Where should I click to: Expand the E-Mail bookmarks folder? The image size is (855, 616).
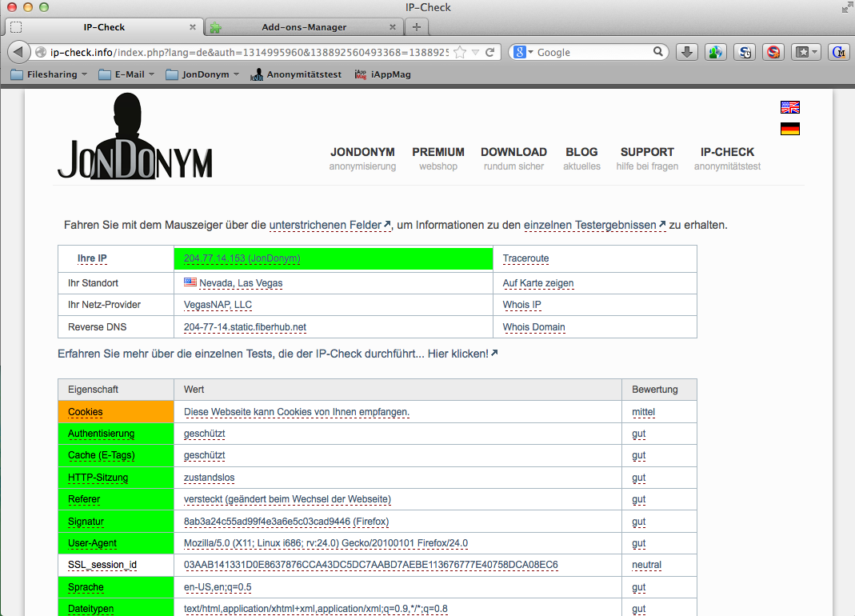click(x=126, y=74)
